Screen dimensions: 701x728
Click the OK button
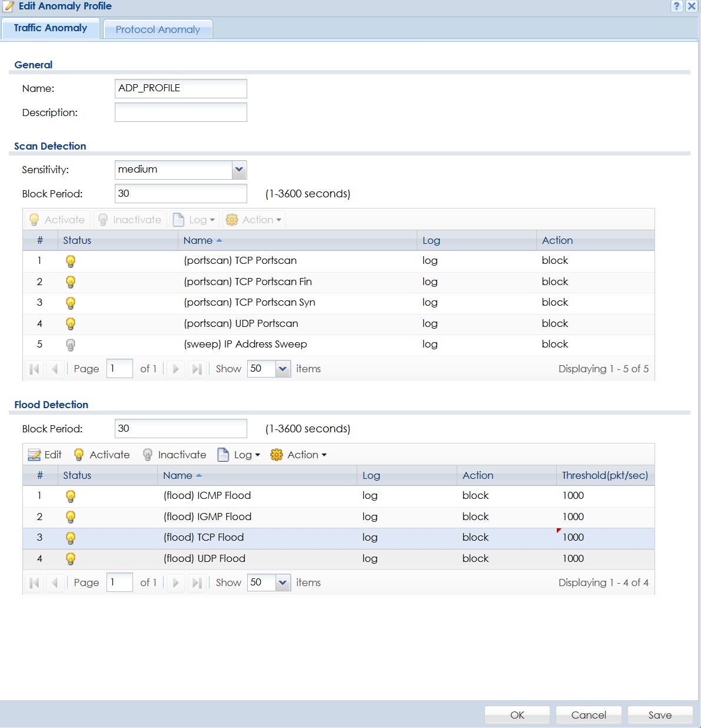[x=517, y=714]
